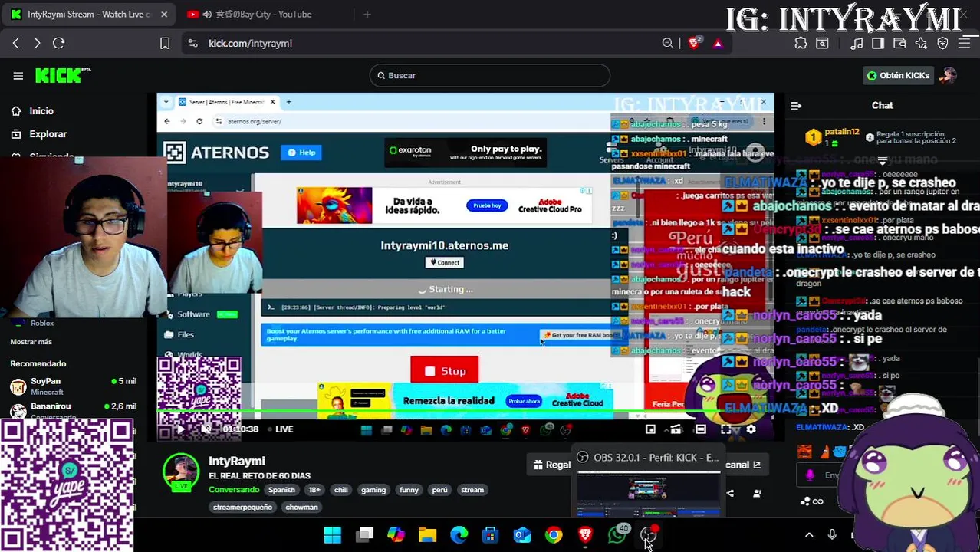Open Explorar in the sidebar
Viewport: 980px width, 552px height.
[48, 134]
